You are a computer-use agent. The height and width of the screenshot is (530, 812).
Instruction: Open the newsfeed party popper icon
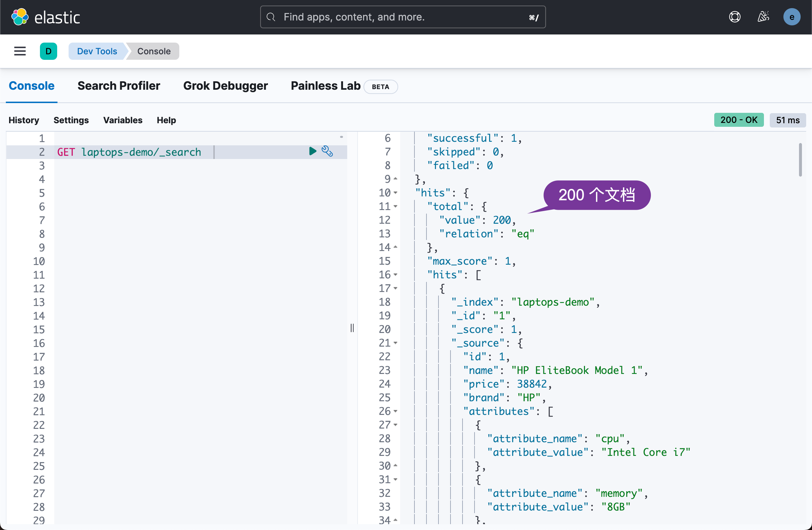(763, 17)
